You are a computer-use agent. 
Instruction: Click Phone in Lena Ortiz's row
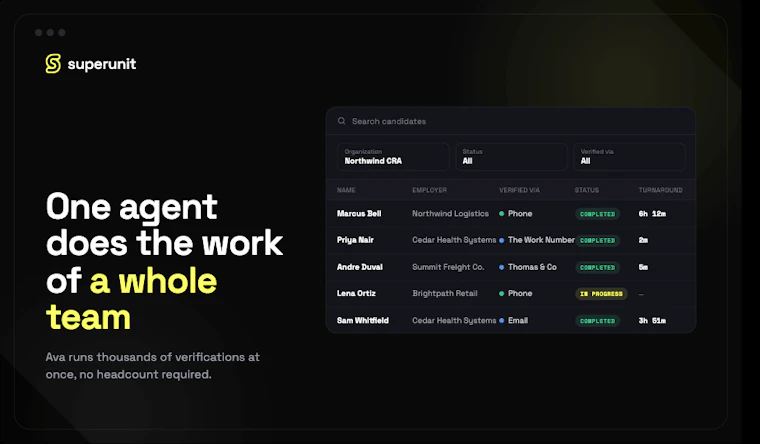520,293
